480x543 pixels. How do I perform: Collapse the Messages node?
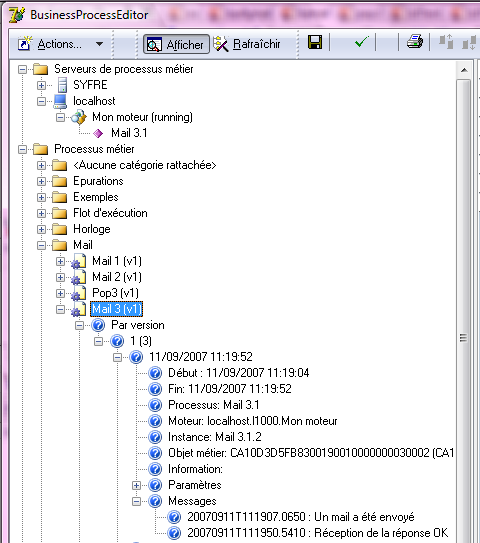click(136, 501)
